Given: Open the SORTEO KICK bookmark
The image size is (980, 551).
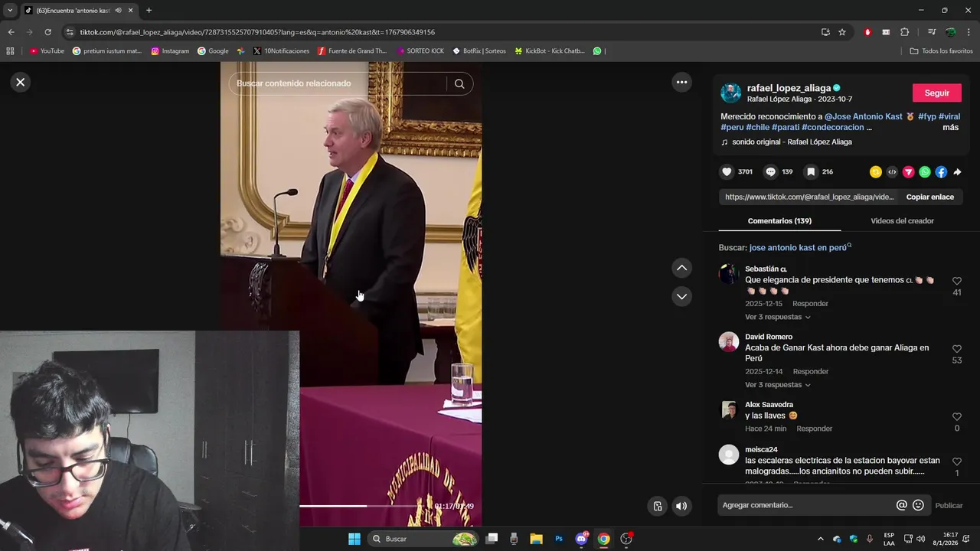Looking at the screenshot, I should (420, 51).
